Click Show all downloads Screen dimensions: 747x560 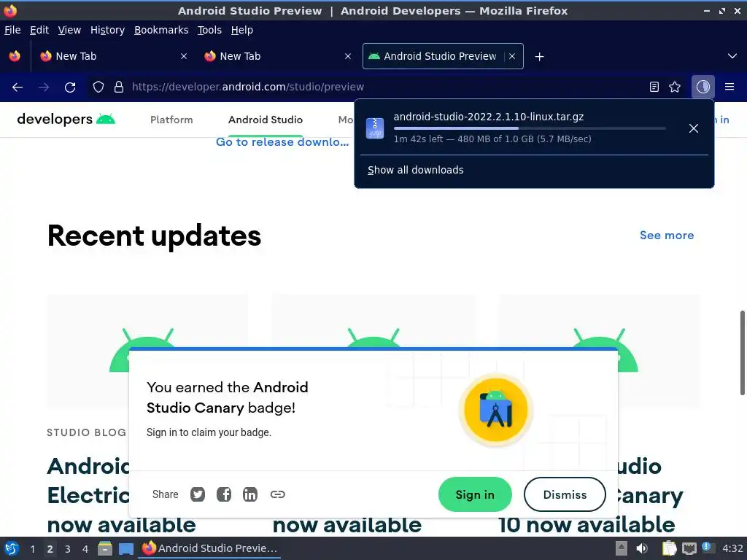pos(415,170)
